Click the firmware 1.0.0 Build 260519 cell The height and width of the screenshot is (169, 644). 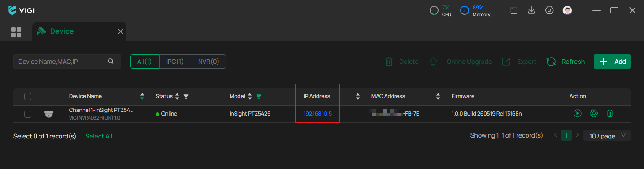click(487, 114)
